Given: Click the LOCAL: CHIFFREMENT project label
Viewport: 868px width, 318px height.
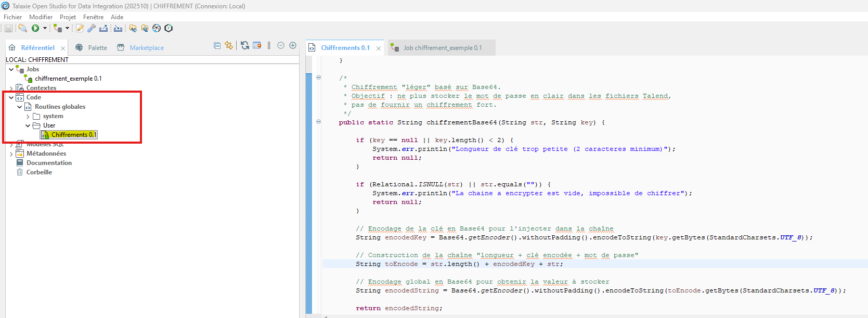Looking at the screenshot, I should click(x=37, y=59).
